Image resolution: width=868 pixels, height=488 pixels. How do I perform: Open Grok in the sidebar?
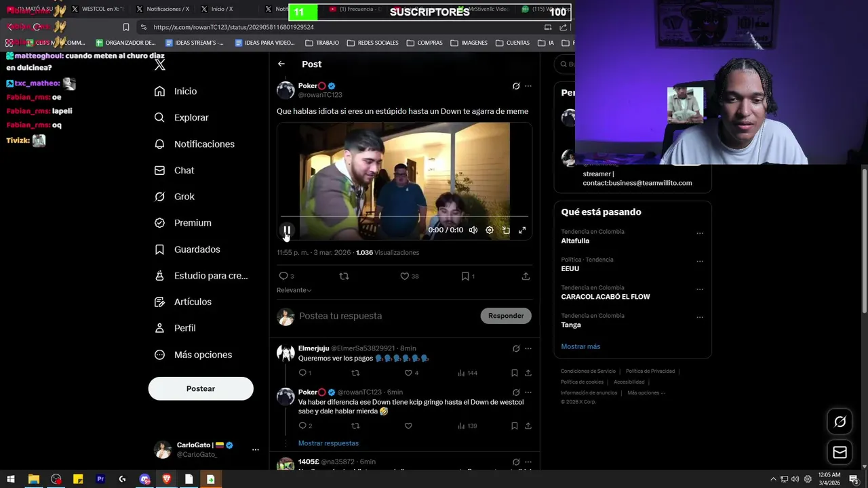(174, 197)
